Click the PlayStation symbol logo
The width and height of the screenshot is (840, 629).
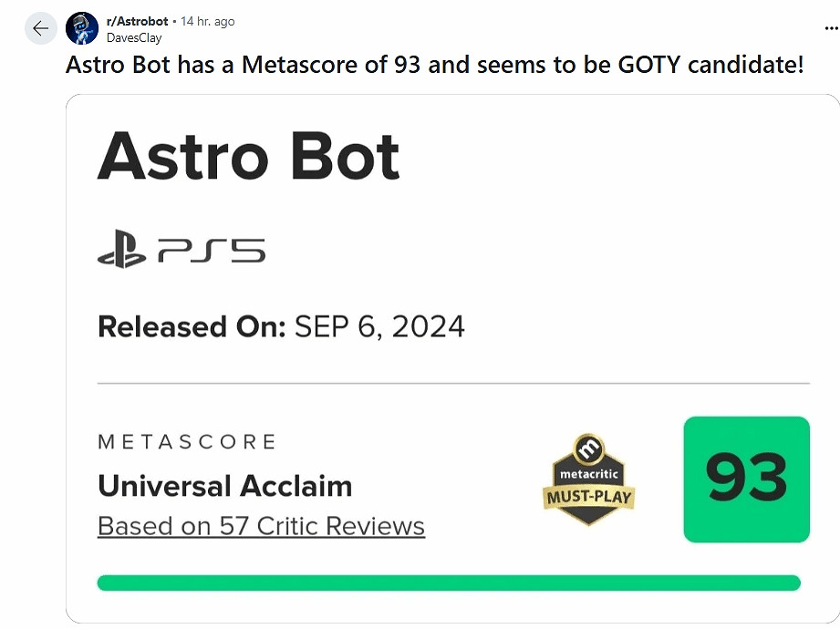(x=121, y=249)
